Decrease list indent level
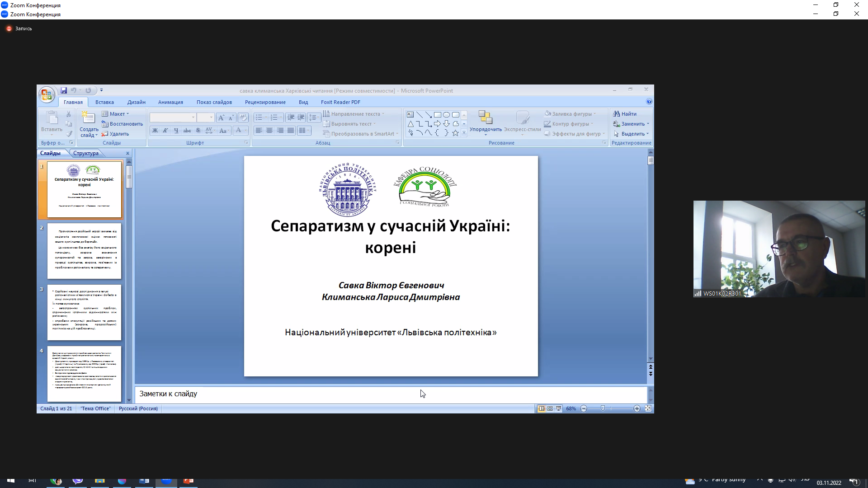Screen dimensions: 868x488 (291, 117)
